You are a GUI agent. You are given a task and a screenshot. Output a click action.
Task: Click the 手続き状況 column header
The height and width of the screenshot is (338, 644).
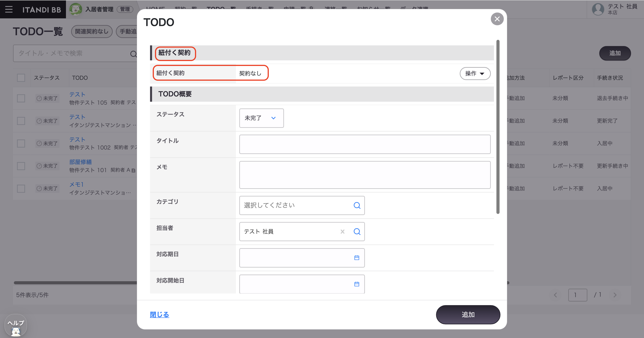click(x=610, y=78)
